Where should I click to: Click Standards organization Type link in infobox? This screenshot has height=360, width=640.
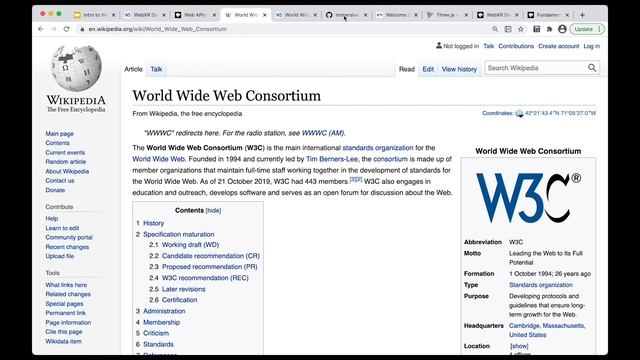[x=540, y=285]
